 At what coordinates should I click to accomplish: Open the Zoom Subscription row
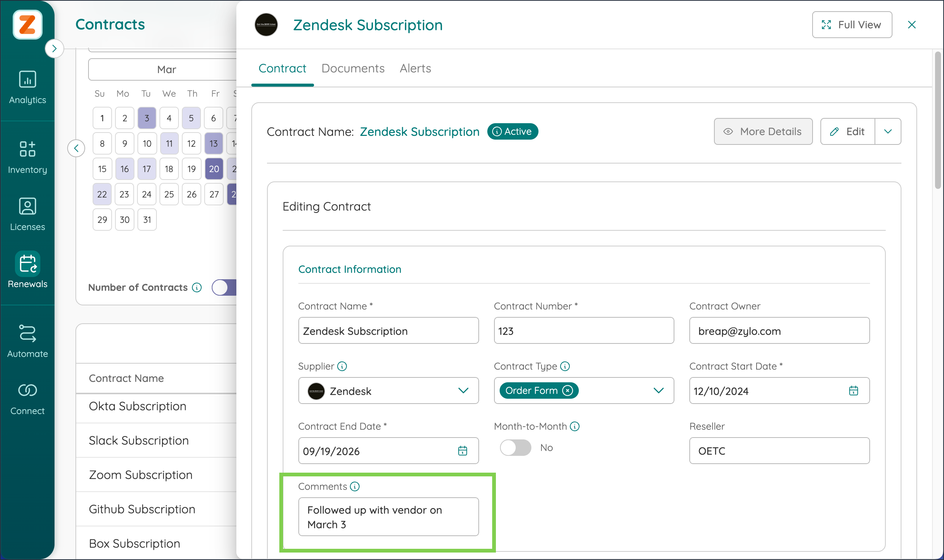click(x=156, y=475)
